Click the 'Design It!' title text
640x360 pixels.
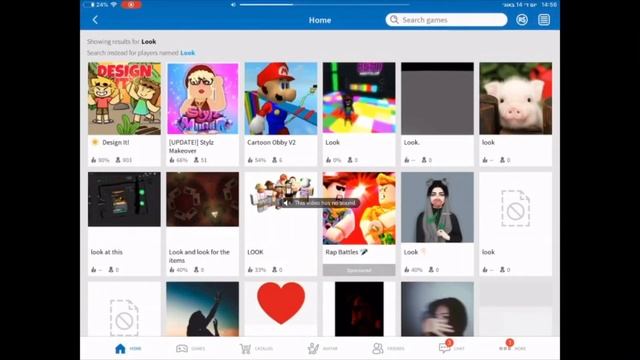(116, 142)
